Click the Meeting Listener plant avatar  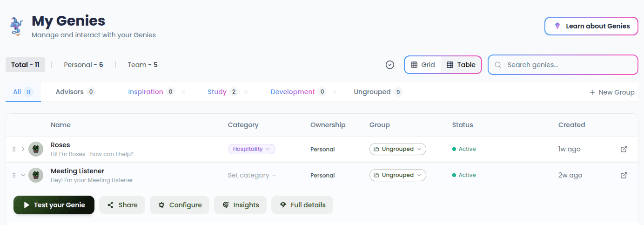click(36, 175)
